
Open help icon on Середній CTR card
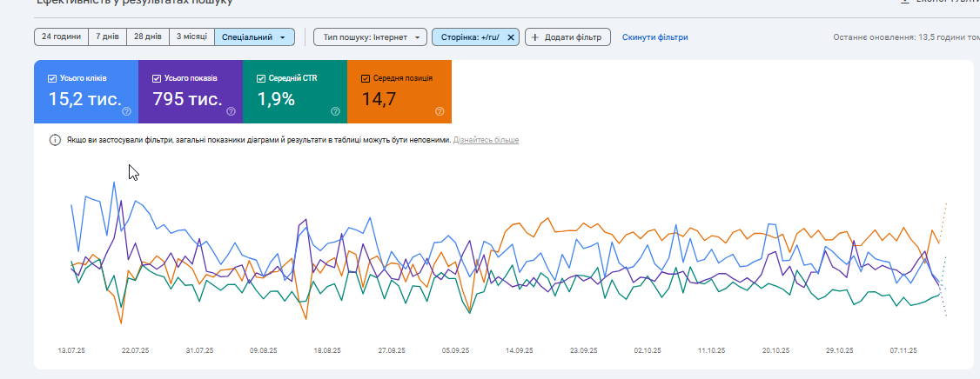pyautogui.click(x=335, y=111)
